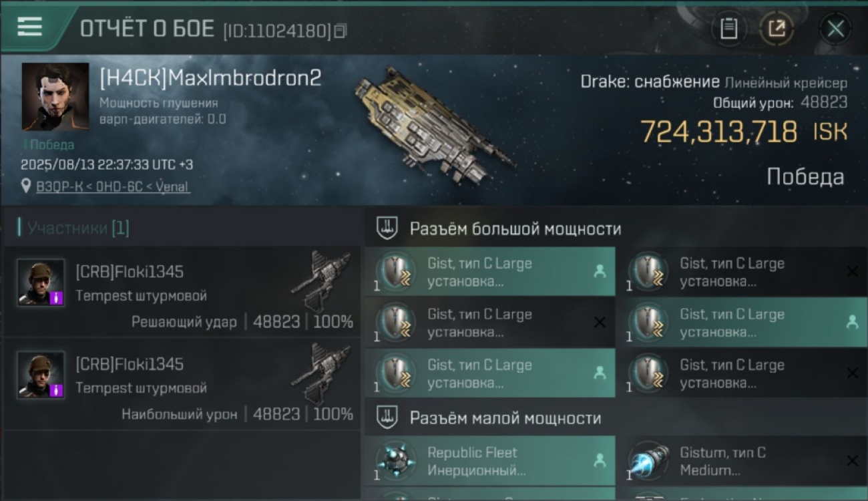
Task: Select the Republic Fleet inertial module
Action: (x=489, y=461)
